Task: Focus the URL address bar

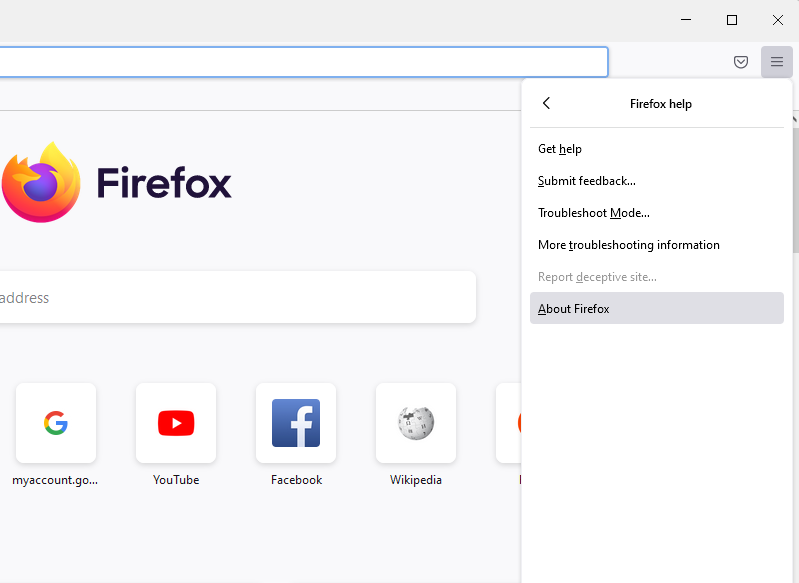Action: 304,62
